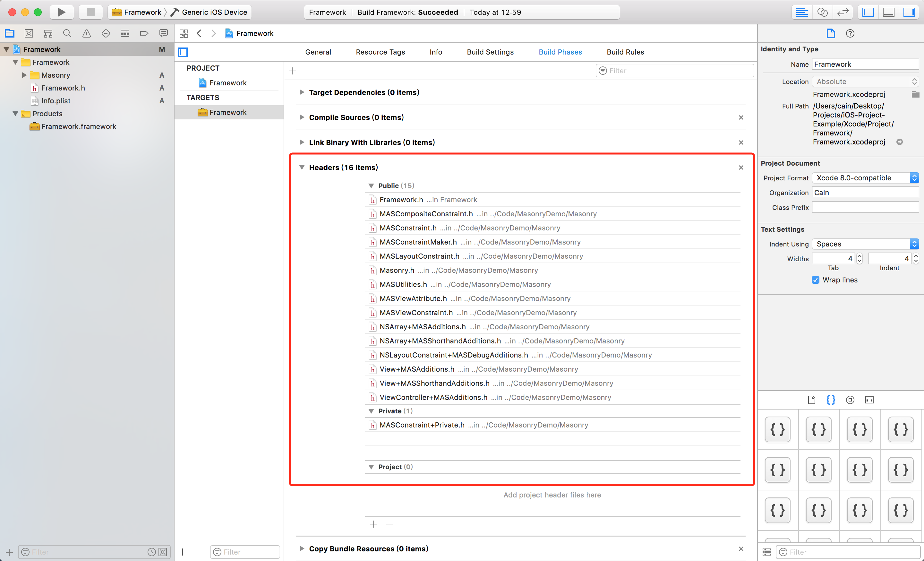Toggle the Wrap lines checkbox
Image resolution: width=924 pixels, height=561 pixels.
pyautogui.click(x=815, y=280)
